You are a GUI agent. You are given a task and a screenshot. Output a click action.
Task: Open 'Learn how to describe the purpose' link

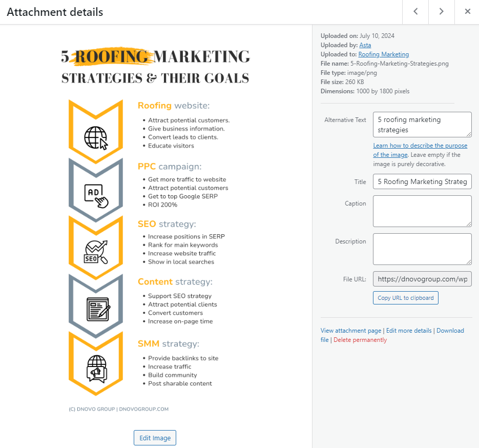click(x=420, y=146)
